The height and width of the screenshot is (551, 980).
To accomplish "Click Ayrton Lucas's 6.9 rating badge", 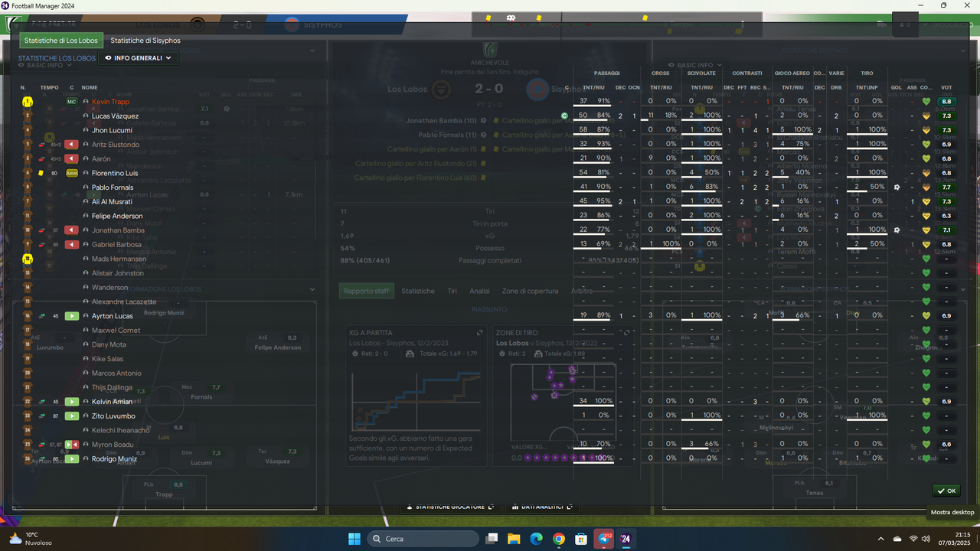I will [x=946, y=315].
